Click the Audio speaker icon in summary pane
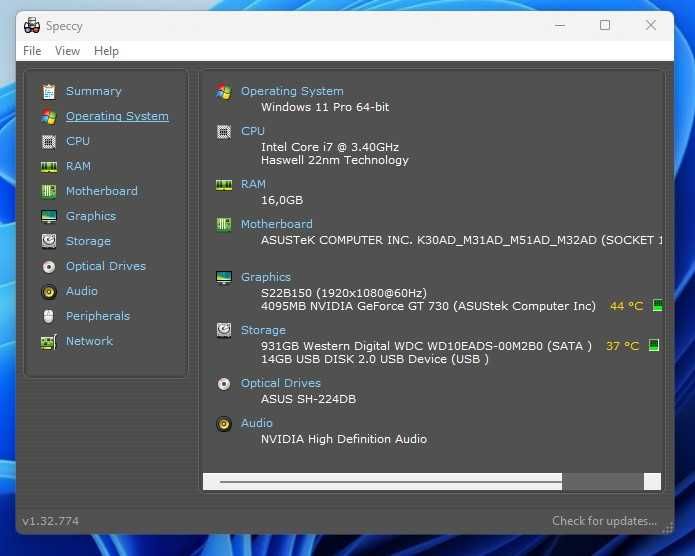 [x=224, y=424]
